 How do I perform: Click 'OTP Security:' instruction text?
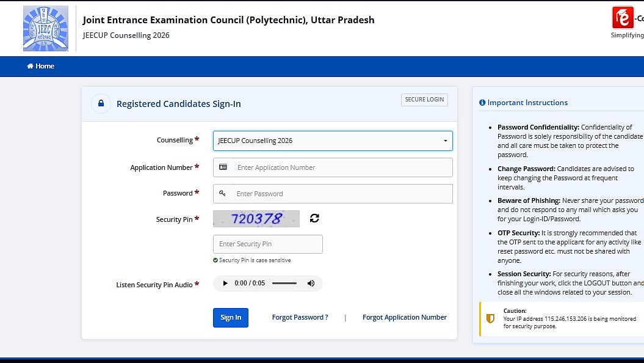coord(518,233)
